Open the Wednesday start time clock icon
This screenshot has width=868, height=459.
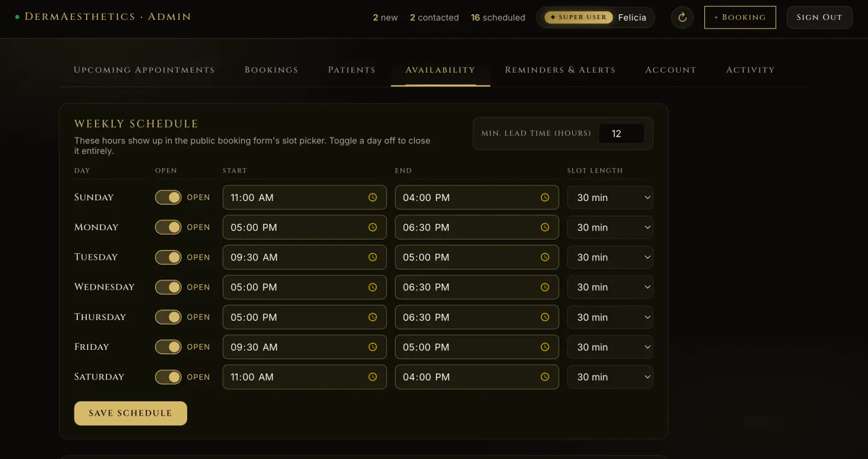(373, 287)
